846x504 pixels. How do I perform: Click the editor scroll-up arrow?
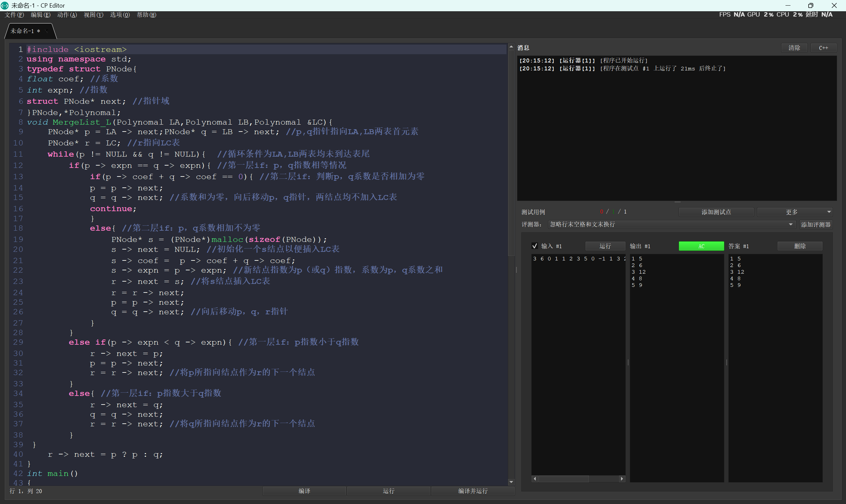511,47
